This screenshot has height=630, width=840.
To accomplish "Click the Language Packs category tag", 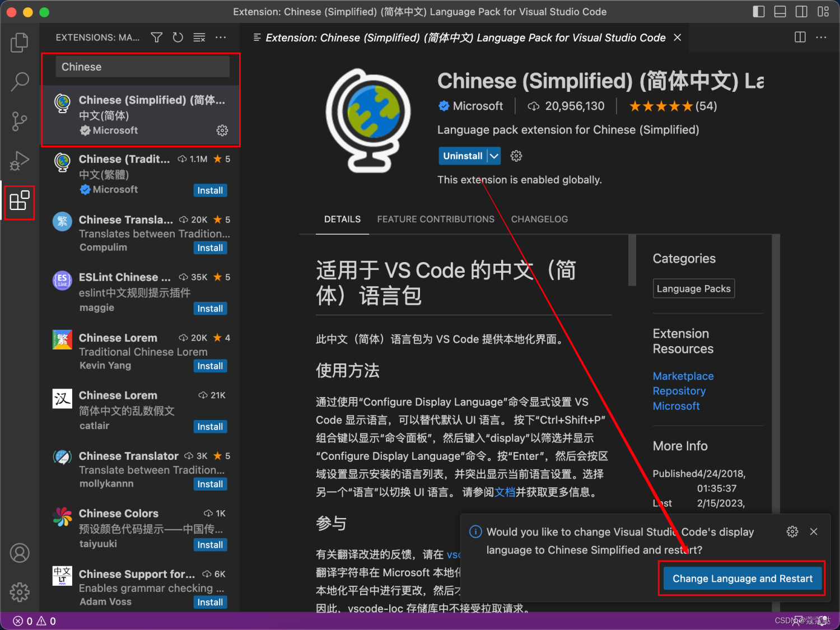I will (x=694, y=288).
